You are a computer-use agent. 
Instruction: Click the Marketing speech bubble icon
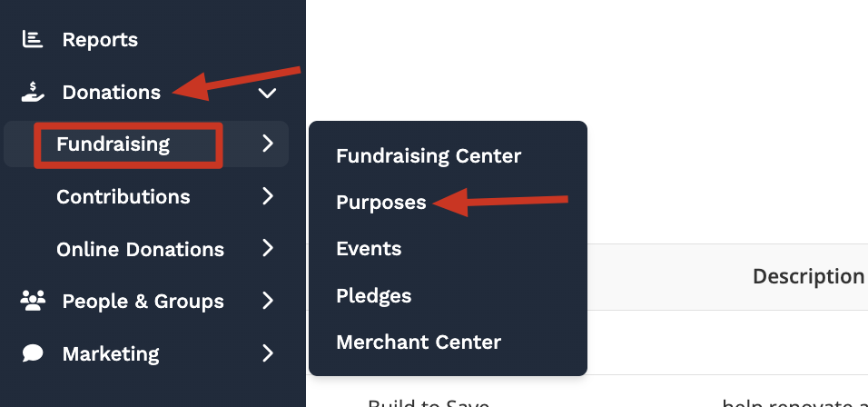click(33, 353)
